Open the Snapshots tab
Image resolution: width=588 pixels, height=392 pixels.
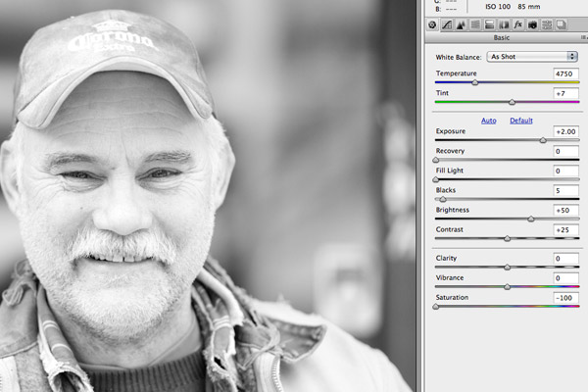(561, 24)
